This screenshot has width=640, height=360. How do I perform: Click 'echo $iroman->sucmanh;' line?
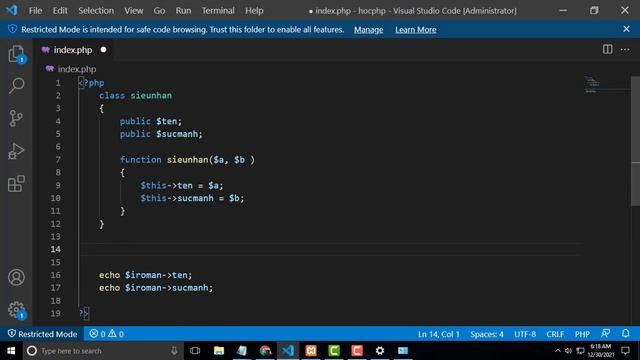coord(156,288)
